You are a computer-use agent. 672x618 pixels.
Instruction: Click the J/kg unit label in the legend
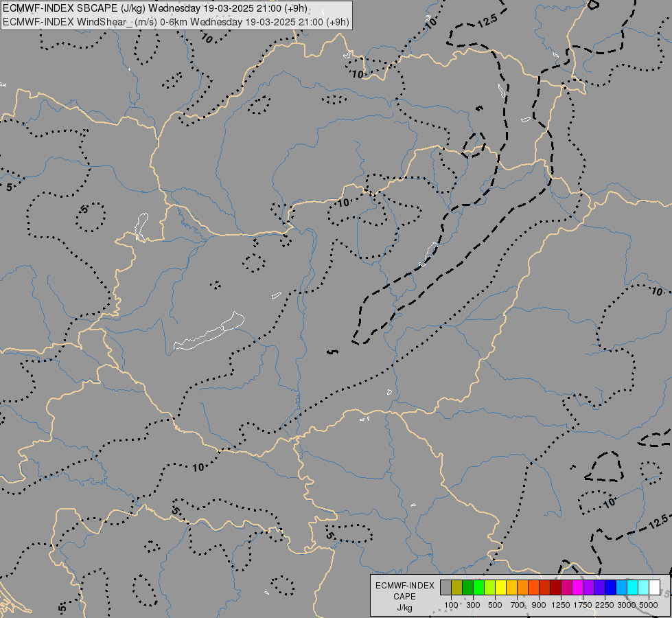click(404, 608)
